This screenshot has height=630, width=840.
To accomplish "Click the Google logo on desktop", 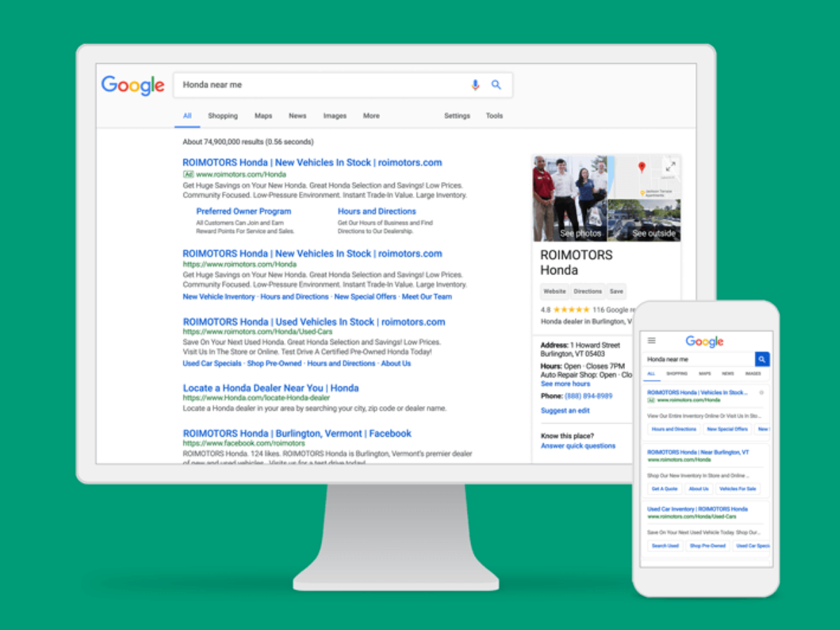I will (x=133, y=85).
